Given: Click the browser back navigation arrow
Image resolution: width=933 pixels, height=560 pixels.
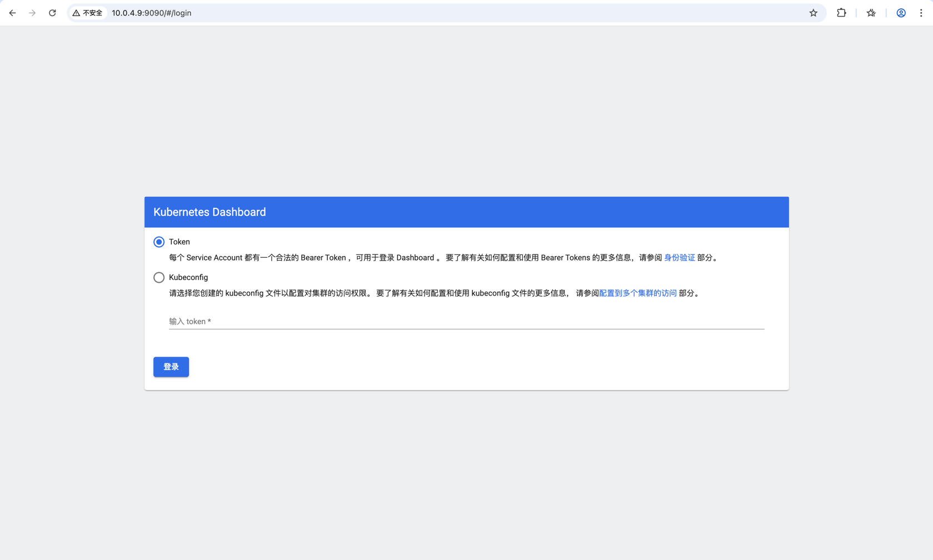Looking at the screenshot, I should pos(12,12).
